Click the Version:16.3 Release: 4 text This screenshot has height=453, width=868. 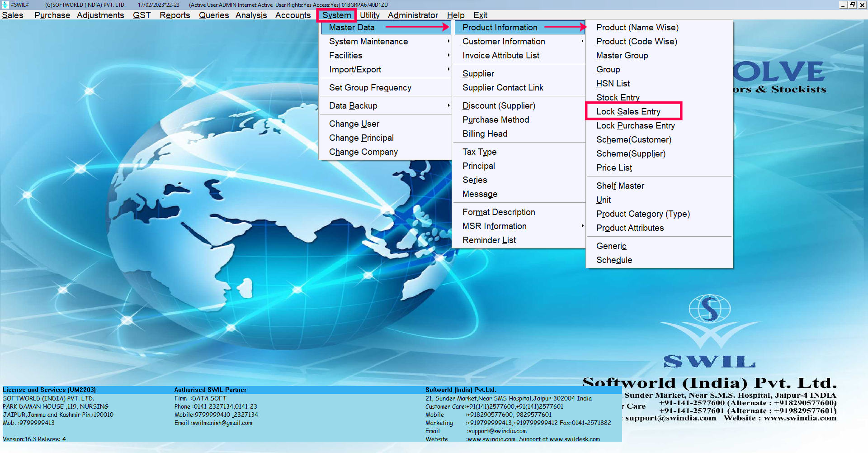pos(34,439)
